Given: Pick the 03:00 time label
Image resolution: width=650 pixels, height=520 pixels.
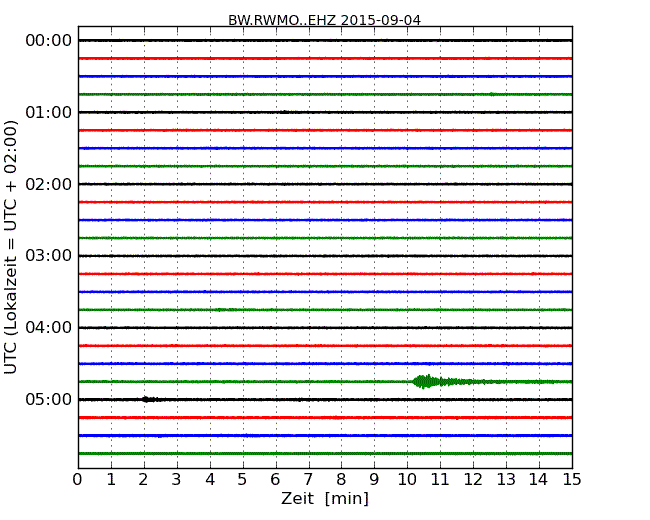Looking at the screenshot, I should pos(49,256).
